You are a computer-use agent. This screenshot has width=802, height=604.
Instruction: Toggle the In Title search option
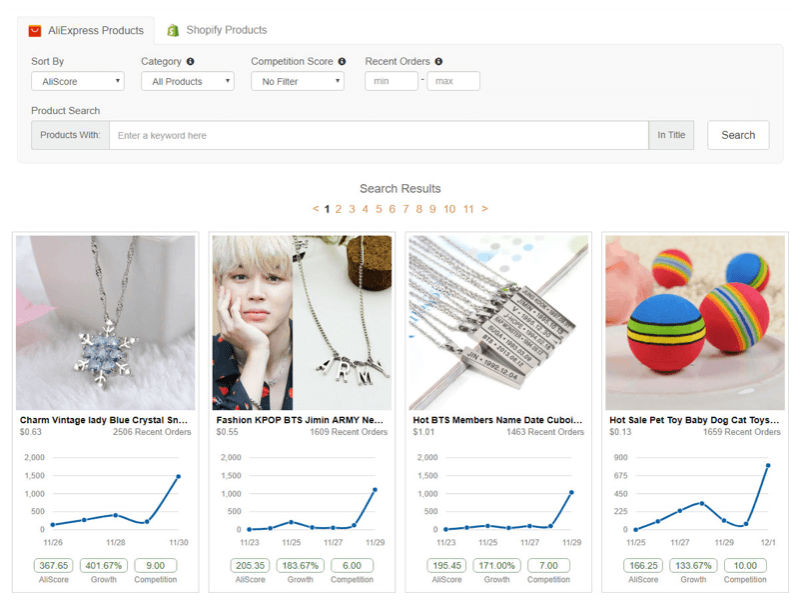tap(671, 135)
